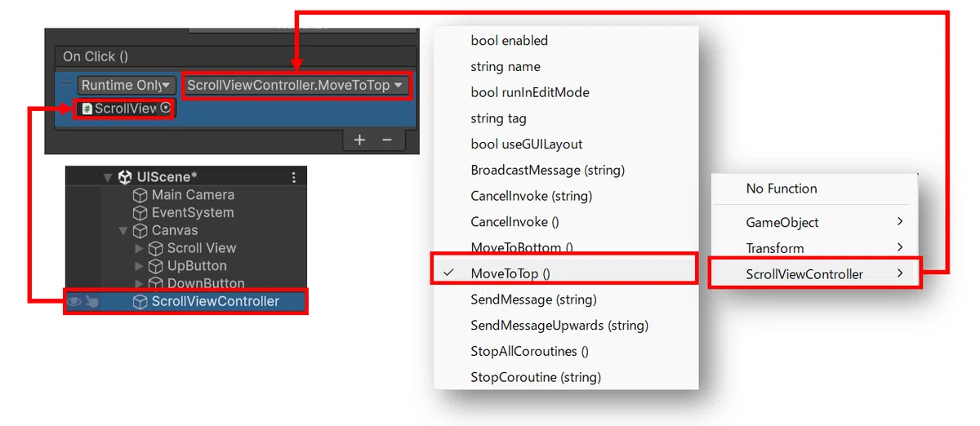980x426 pixels.
Task: Toggle the eye visibility for ScrollViewController
Action: (74, 301)
